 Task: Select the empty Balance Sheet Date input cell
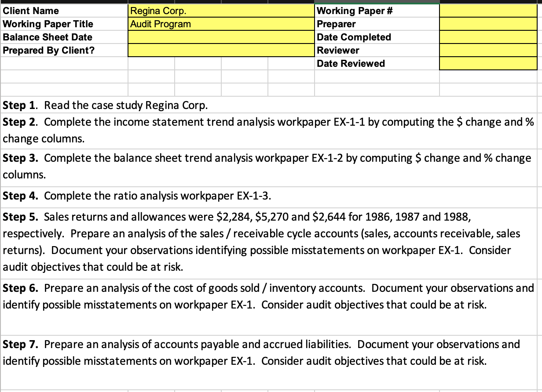220,37
